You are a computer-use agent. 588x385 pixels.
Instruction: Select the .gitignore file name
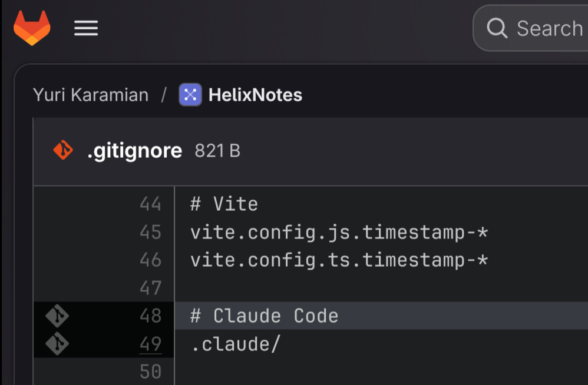[x=134, y=151]
